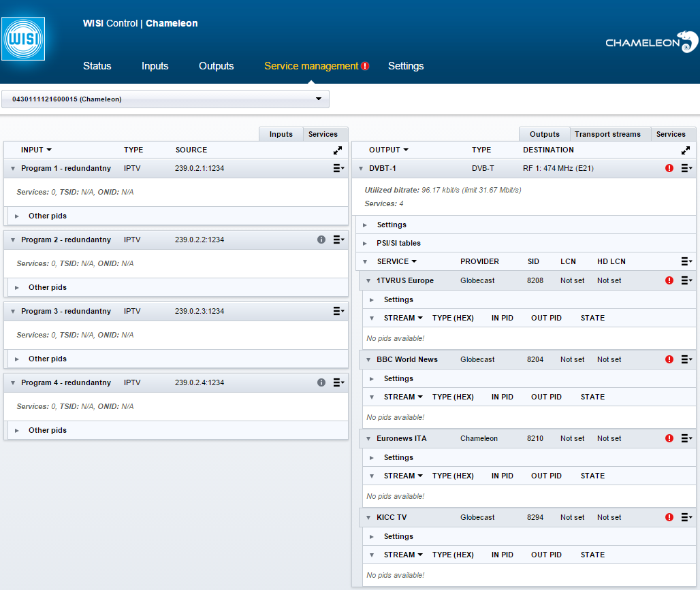Click the Chameleon brand logo
The width and height of the screenshot is (700, 590).
(x=652, y=42)
